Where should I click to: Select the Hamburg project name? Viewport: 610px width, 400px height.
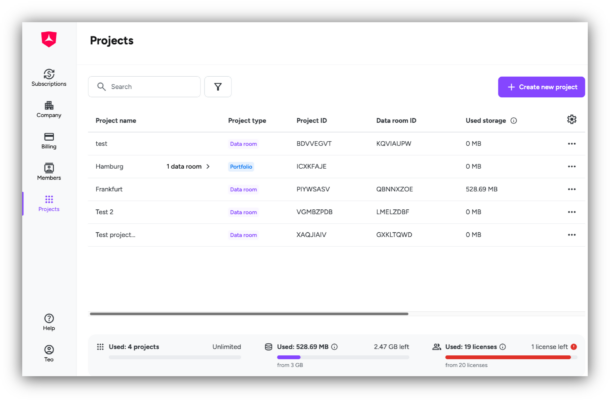coord(109,167)
